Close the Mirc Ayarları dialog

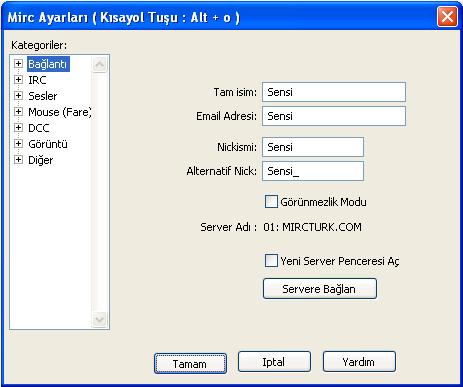(x=447, y=16)
